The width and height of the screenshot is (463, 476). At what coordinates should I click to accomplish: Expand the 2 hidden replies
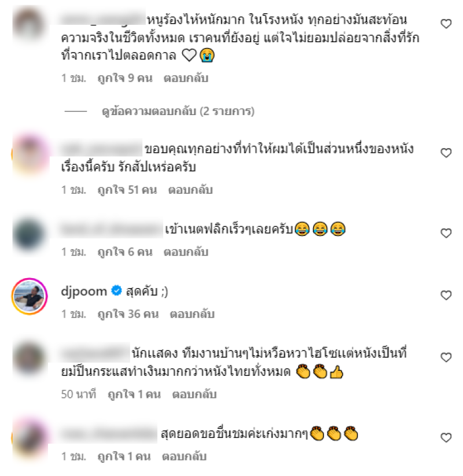(x=178, y=112)
